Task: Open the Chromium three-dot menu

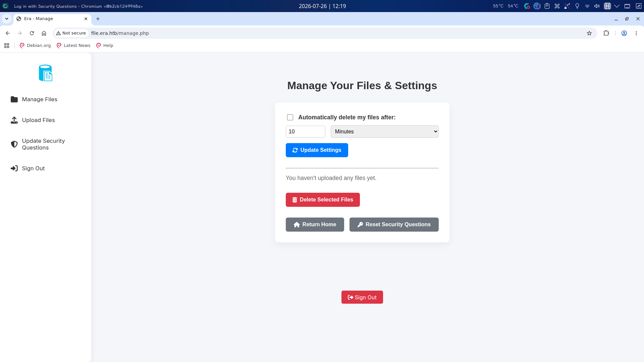Action: (636, 33)
